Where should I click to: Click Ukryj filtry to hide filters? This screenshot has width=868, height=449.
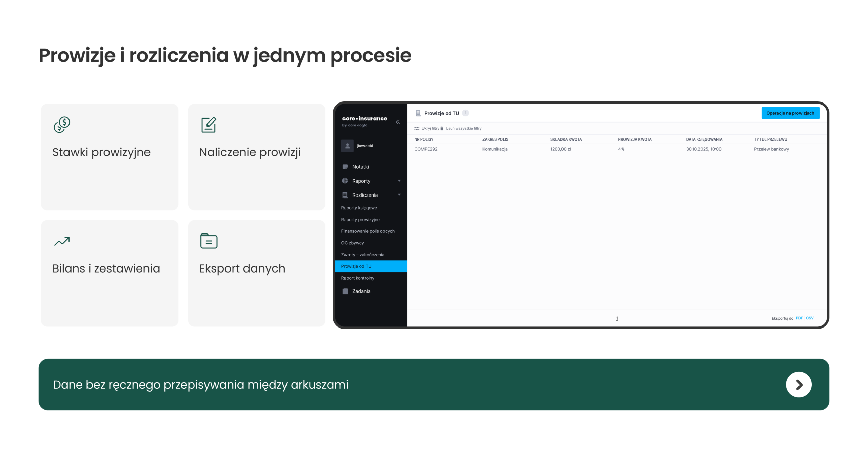[430, 128]
